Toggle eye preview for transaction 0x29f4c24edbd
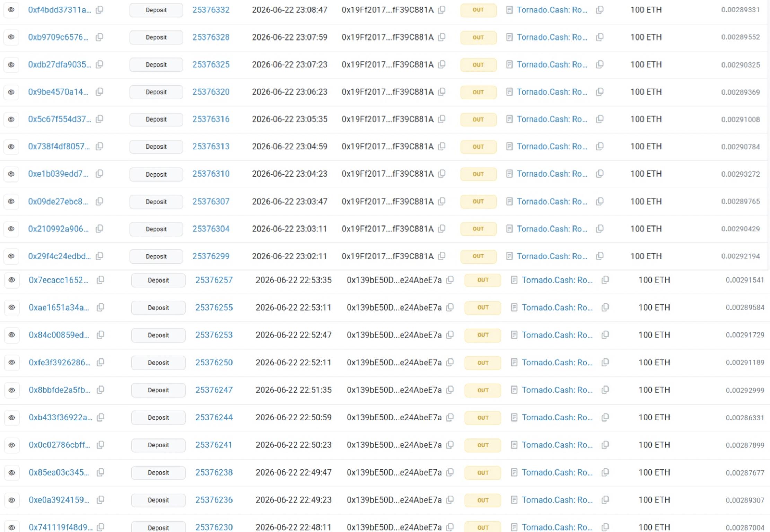The image size is (770, 532). (x=11, y=256)
